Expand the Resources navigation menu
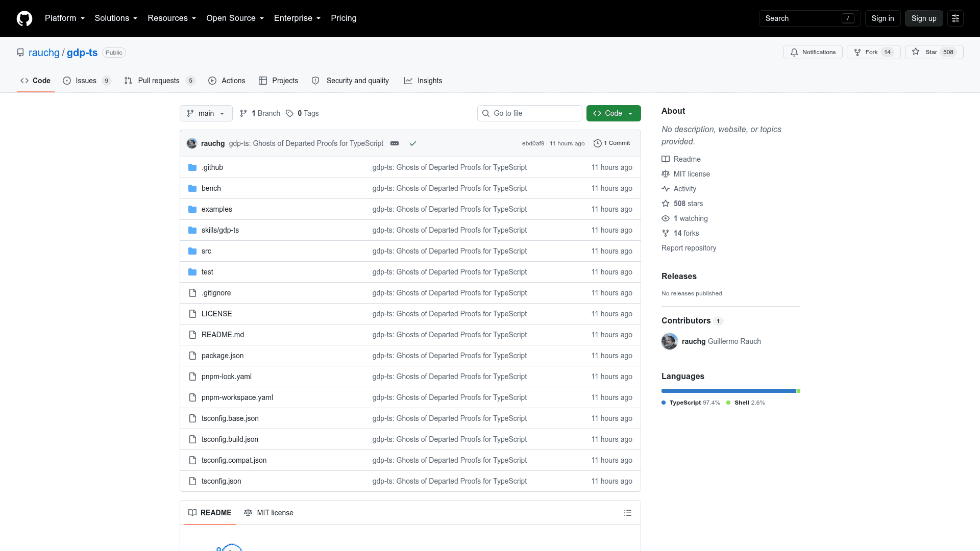This screenshot has height=551, width=980. [172, 18]
